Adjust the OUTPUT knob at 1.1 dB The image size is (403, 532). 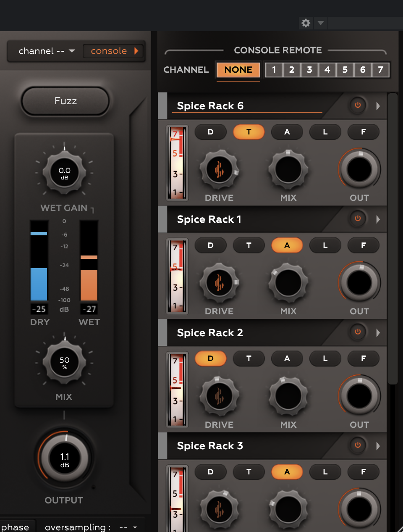(64, 459)
